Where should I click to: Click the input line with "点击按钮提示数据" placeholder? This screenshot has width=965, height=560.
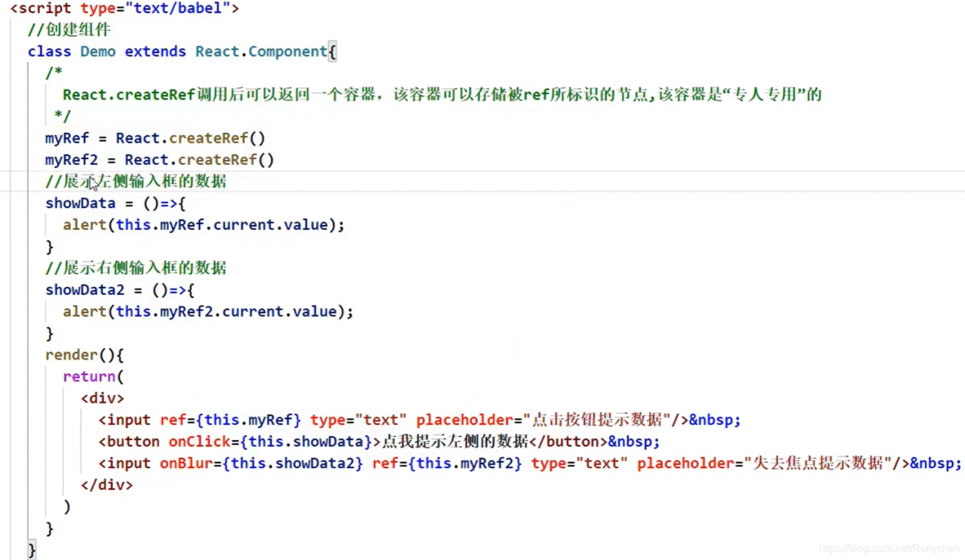pos(420,420)
